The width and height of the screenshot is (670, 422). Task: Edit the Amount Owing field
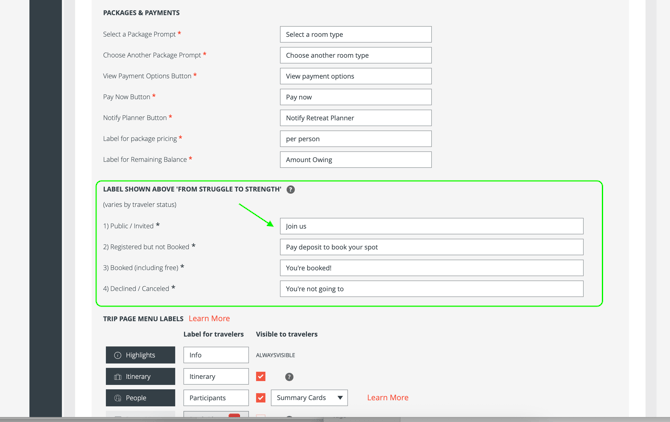point(356,160)
